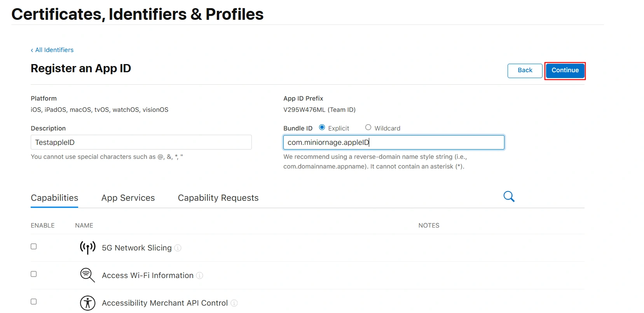
Task: Open the Capability Requests tab
Action: click(218, 198)
